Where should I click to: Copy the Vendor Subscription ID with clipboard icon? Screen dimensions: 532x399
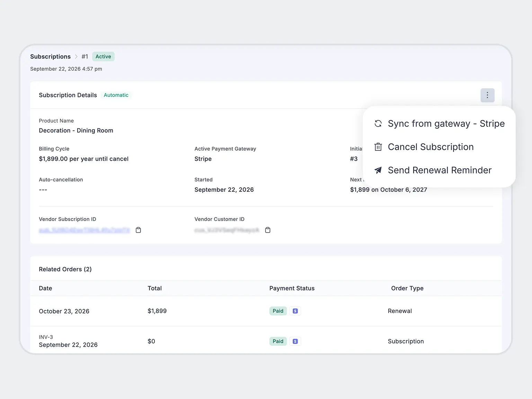pyautogui.click(x=138, y=230)
